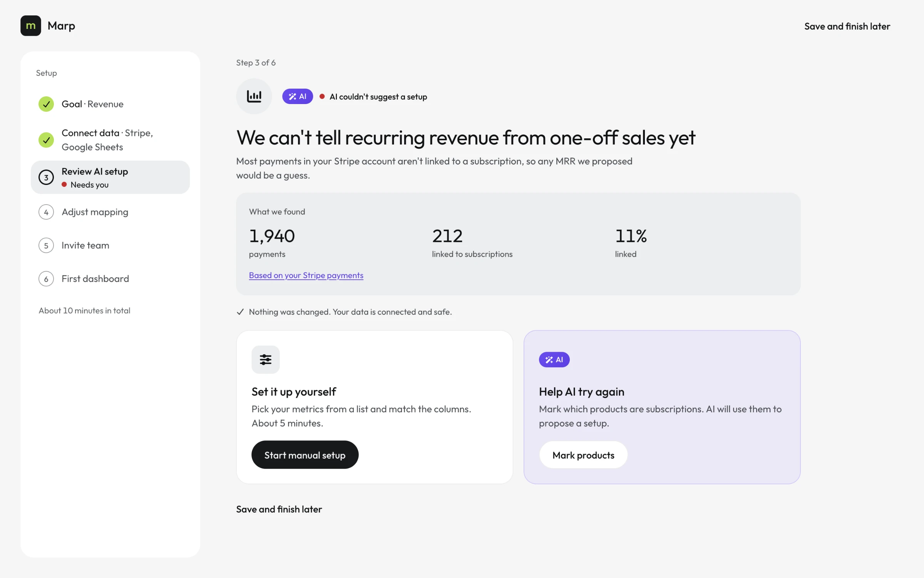Click the red dot beside AI couldn't suggest
Screen dimensions: 924x578
click(322, 96)
